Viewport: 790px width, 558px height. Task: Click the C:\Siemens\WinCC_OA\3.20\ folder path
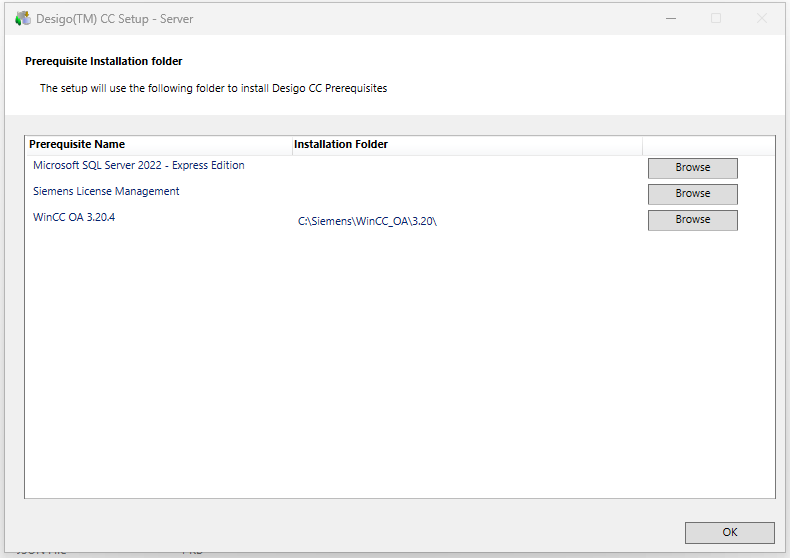point(367,221)
